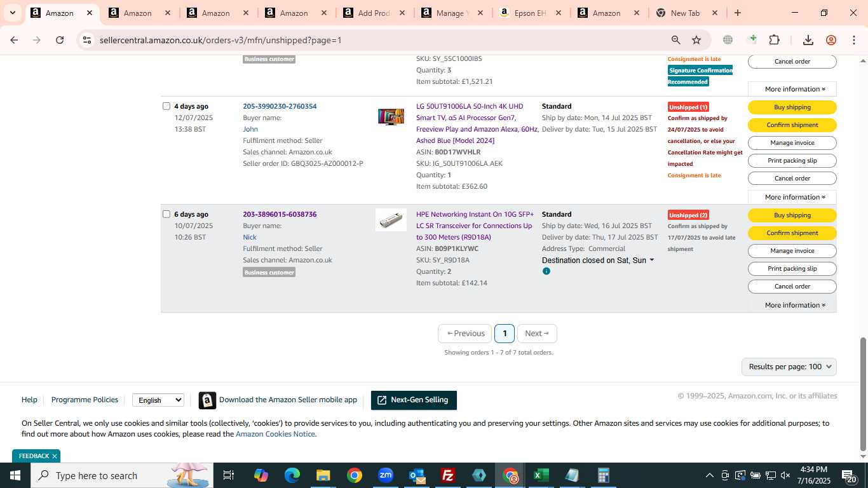Open Copilot from the taskbar
This screenshot has width=868, height=488.
click(x=261, y=475)
